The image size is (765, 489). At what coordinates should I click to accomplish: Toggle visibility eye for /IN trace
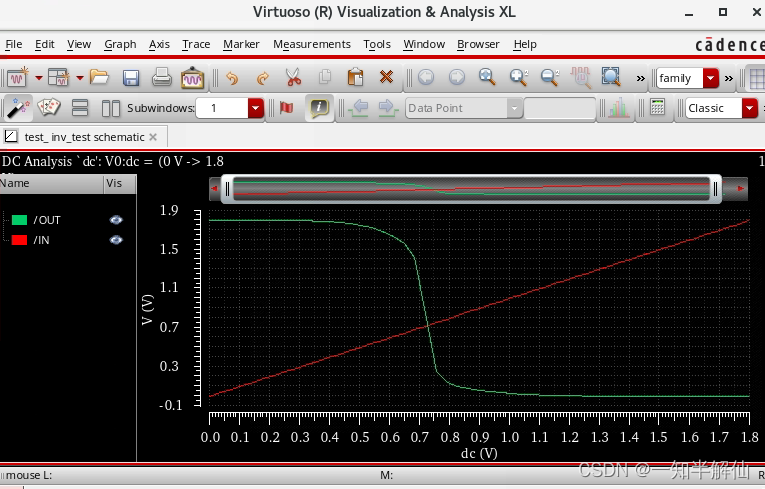coord(116,240)
